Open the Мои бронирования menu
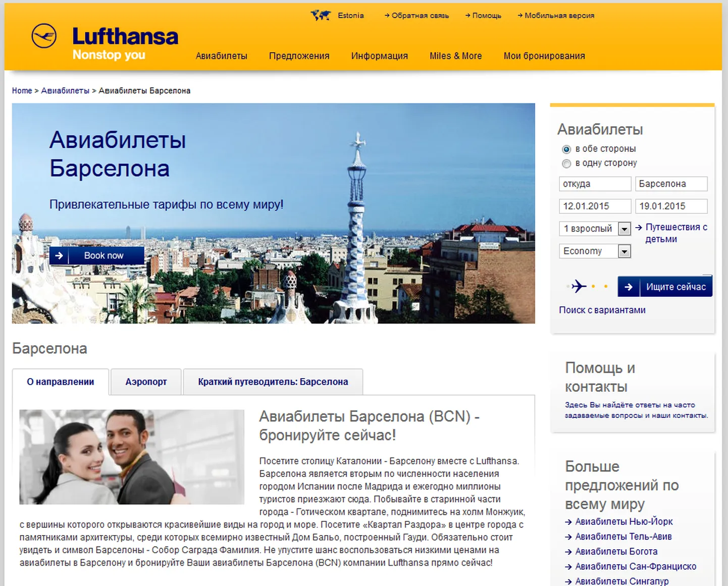728x586 pixels. [544, 56]
